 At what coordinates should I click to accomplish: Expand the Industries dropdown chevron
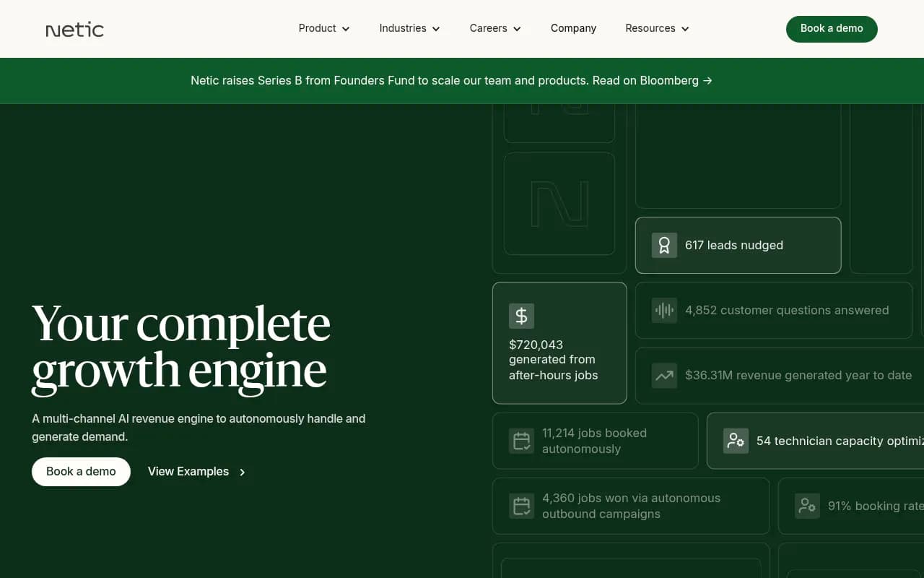click(x=436, y=29)
